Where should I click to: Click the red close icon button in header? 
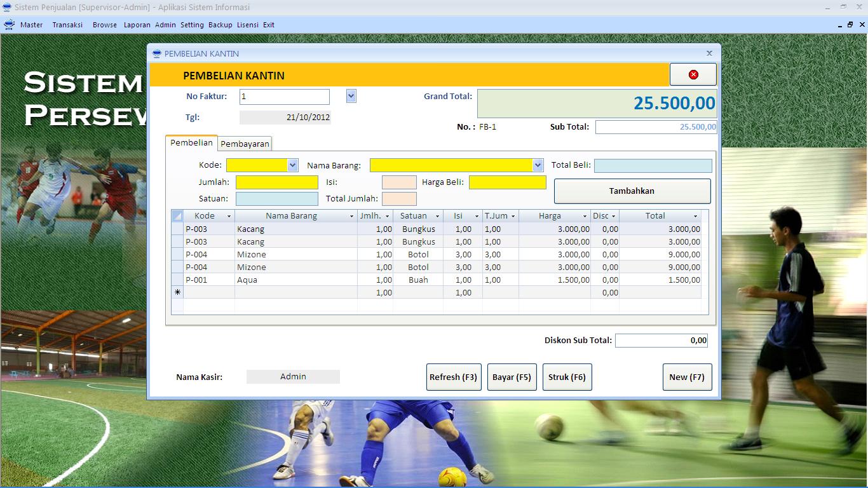[693, 74]
